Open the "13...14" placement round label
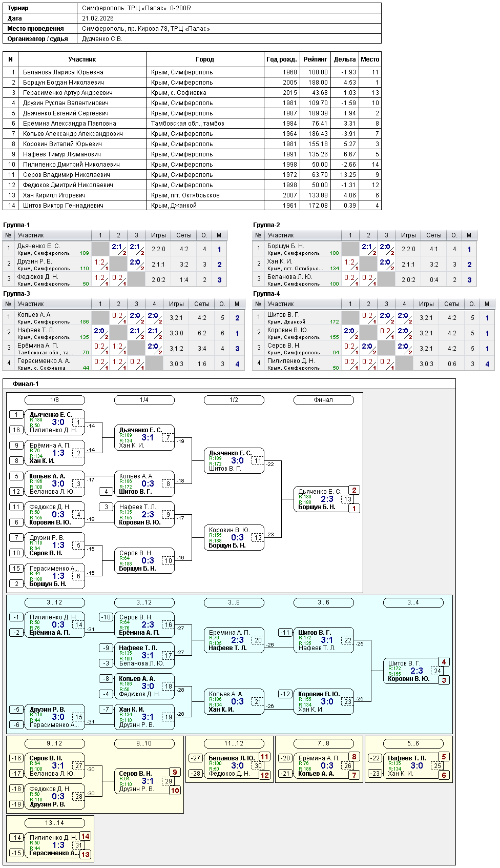The height and width of the screenshot is (868, 500). [54, 823]
